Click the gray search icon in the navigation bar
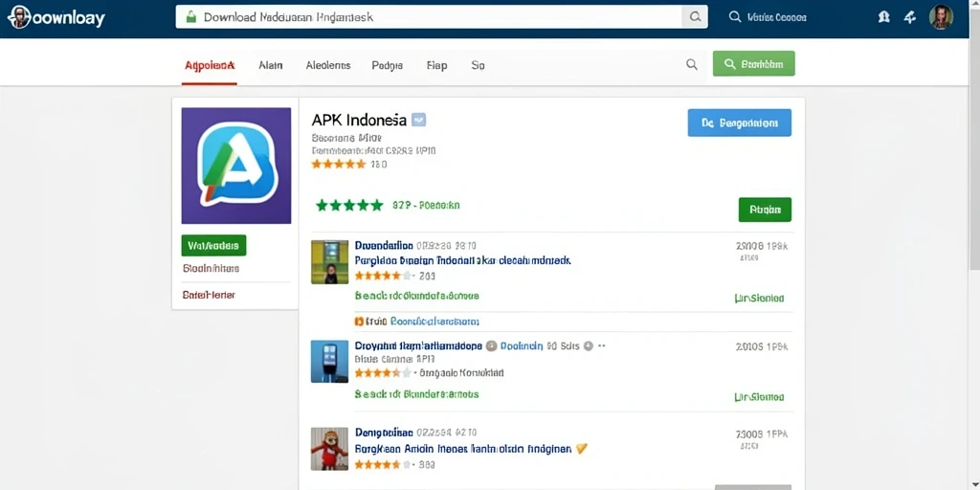 [691, 64]
